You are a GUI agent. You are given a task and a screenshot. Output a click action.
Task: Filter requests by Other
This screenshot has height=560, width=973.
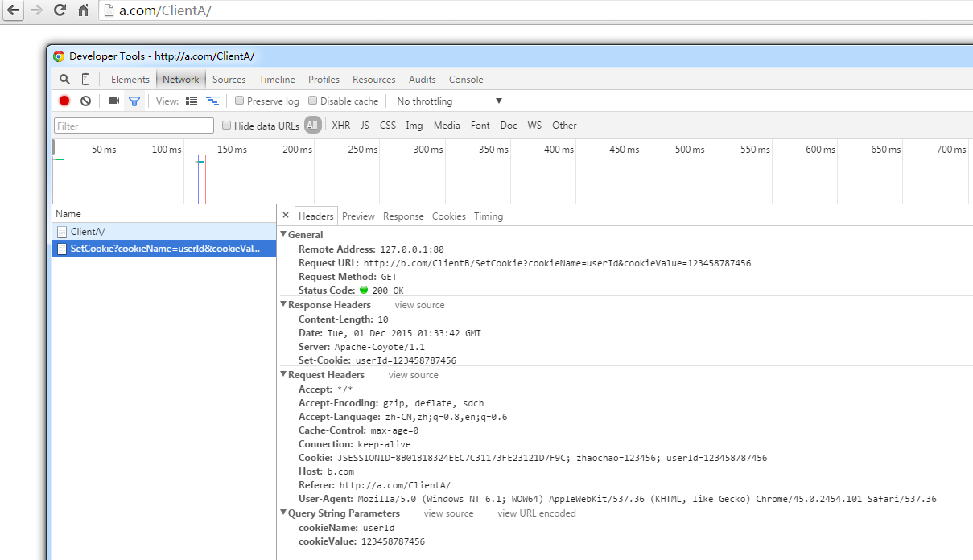coord(564,125)
